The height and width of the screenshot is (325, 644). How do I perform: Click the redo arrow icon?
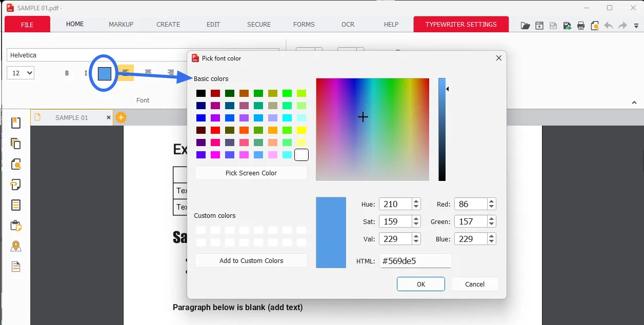pyautogui.click(x=622, y=26)
